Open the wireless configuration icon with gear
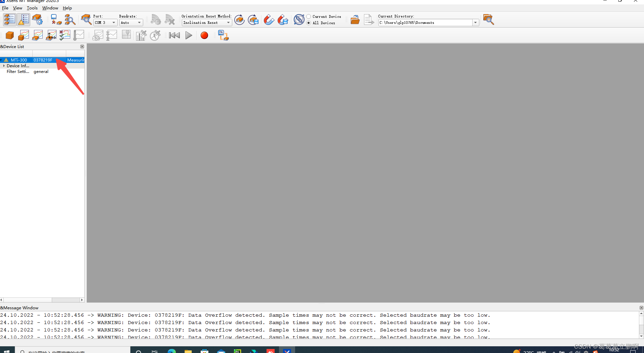Image resolution: width=644 pixels, height=353 pixels. coord(156,19)
